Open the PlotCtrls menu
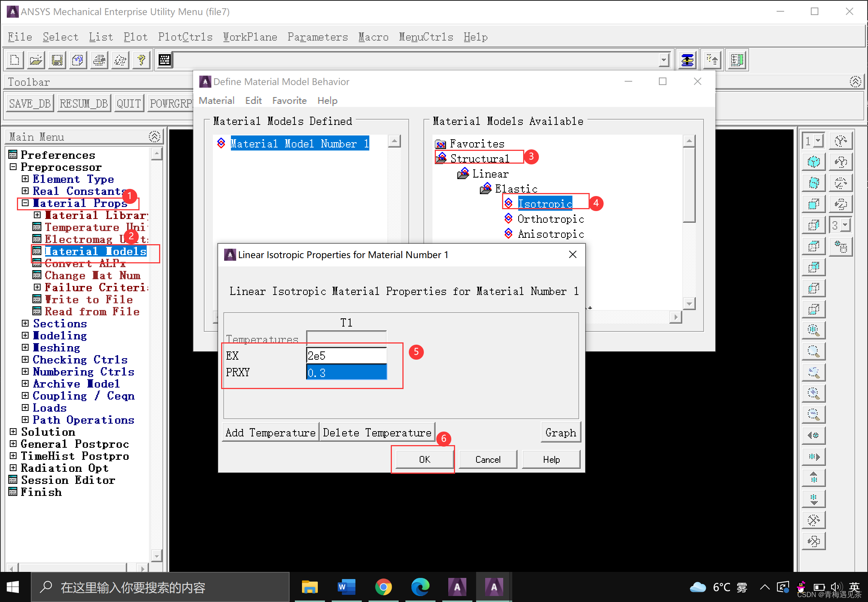This screenshot has width=868, height=602. 185,37
